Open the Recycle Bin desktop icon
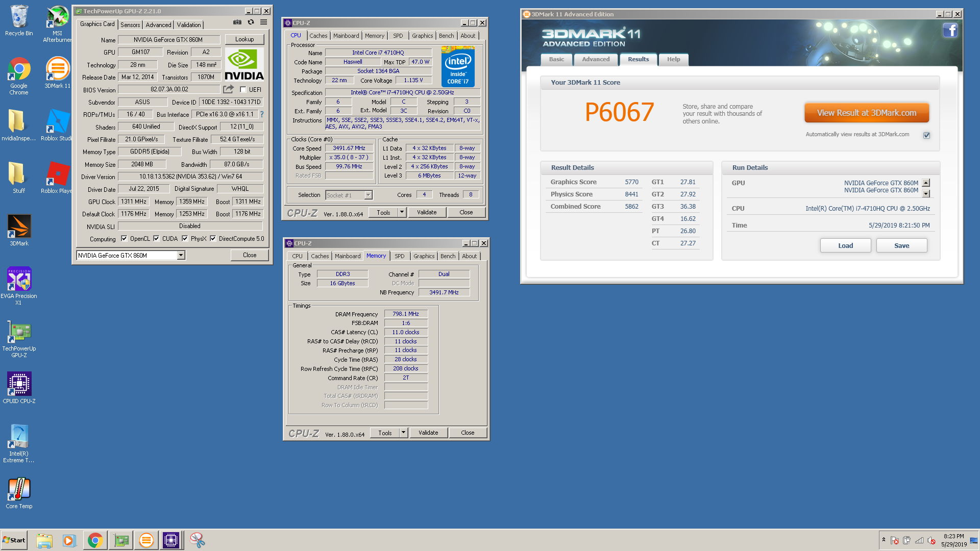 pos(19,20)
